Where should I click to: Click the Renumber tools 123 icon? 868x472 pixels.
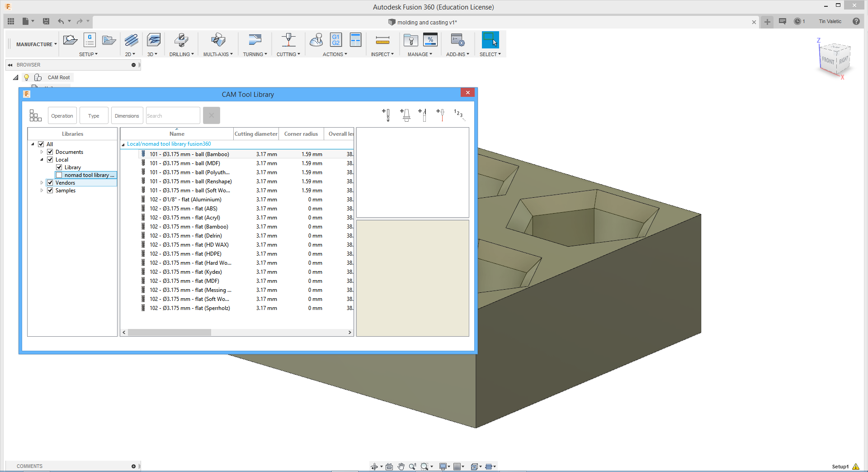(459, 115)
